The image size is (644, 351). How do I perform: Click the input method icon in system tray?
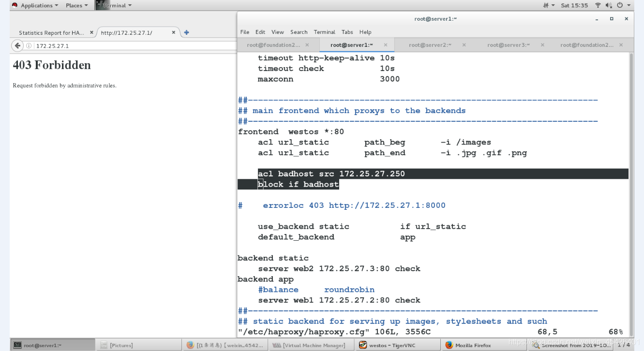(x=548, y=5)
